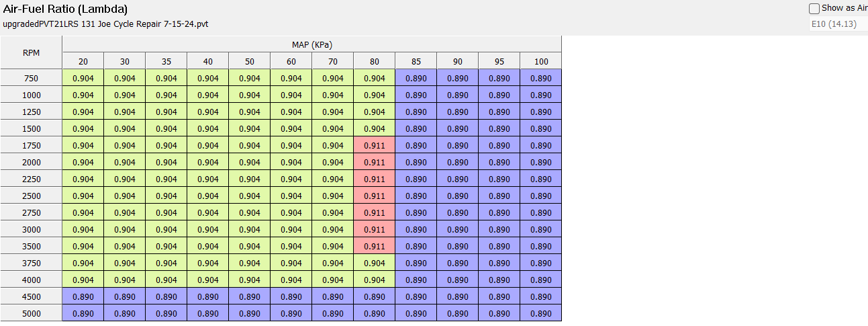Click the RPM axis header cell
Image resolution: width=868 pixels, height=326 pixels.
tap(31, 52)
